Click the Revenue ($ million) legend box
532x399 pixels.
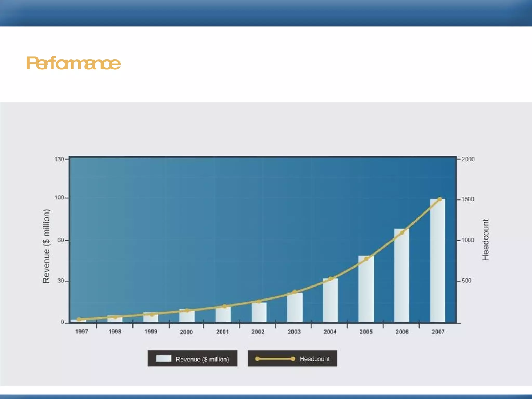point(192,358)
